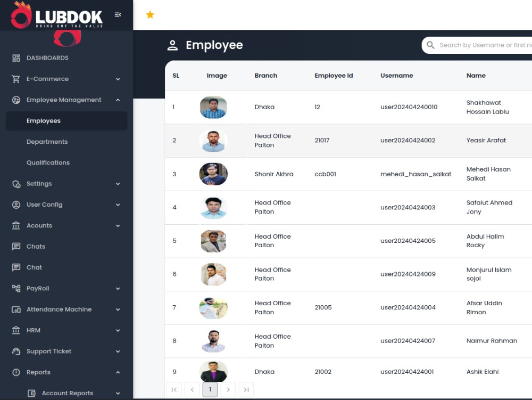Click the Branch column header
532x400 pixels.
[x=265, y=76]
